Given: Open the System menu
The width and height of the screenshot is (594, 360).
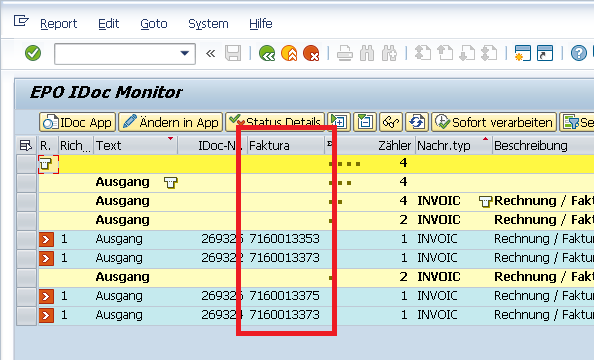Looking at the screenshot, I should tap(208, 24).
